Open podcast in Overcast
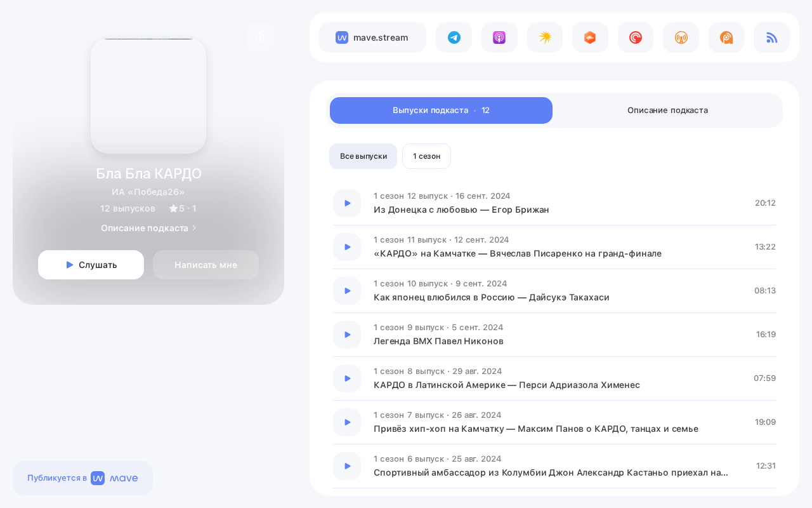 coord(681,37)
